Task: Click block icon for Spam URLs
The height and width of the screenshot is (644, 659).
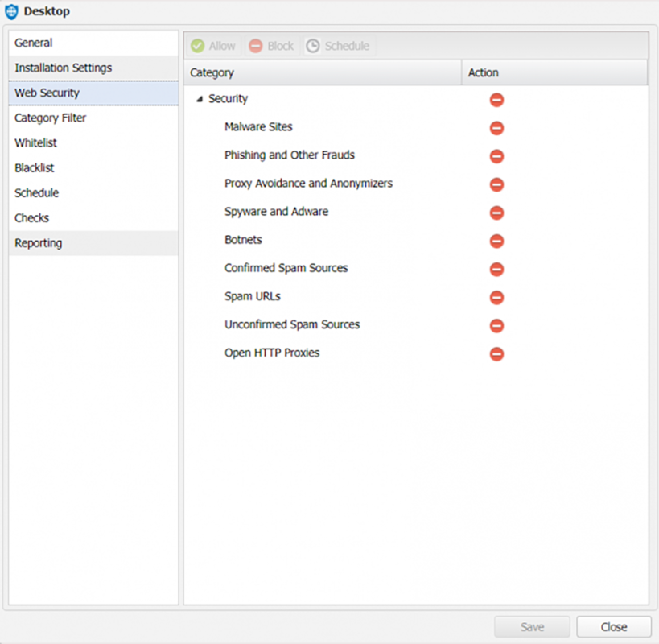Action: 496,298
